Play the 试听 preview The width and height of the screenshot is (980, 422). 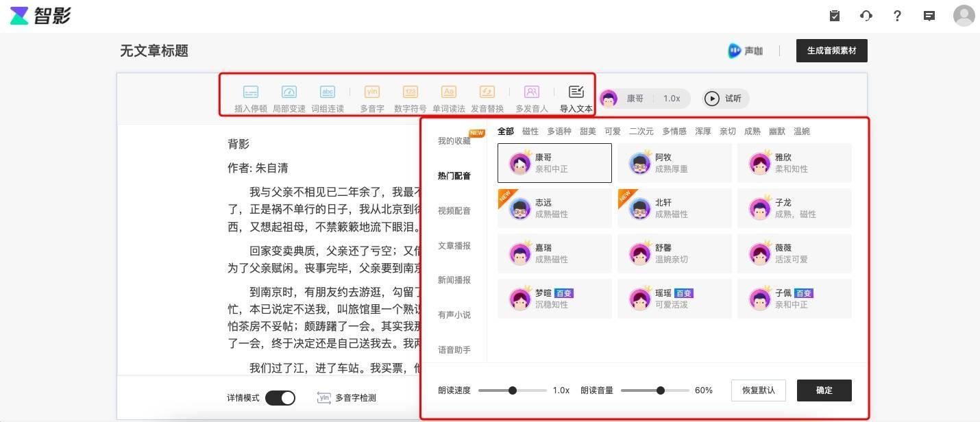pos(725,99)
